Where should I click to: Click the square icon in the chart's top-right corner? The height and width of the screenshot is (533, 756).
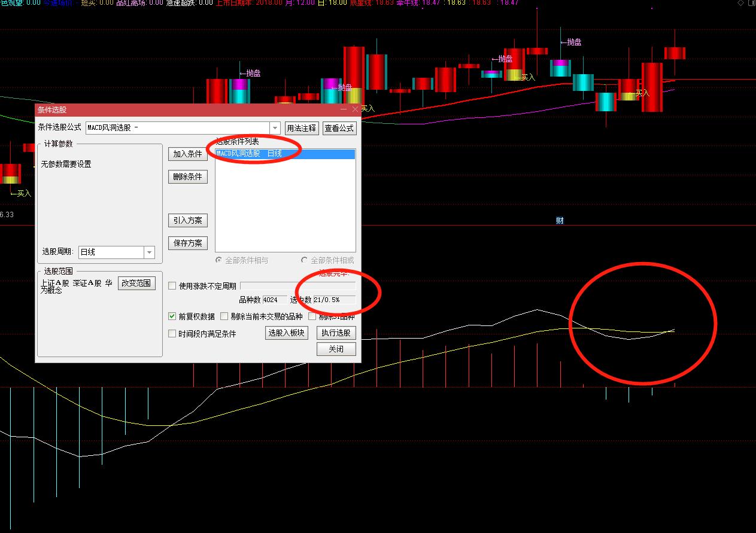coord(751,3)
